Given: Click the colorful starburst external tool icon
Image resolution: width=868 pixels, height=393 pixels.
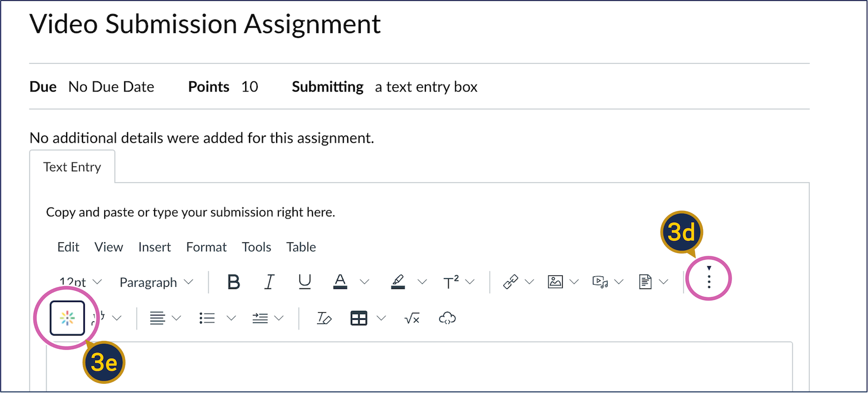Looking at the screenshot, I should click(x=67, y=318).
